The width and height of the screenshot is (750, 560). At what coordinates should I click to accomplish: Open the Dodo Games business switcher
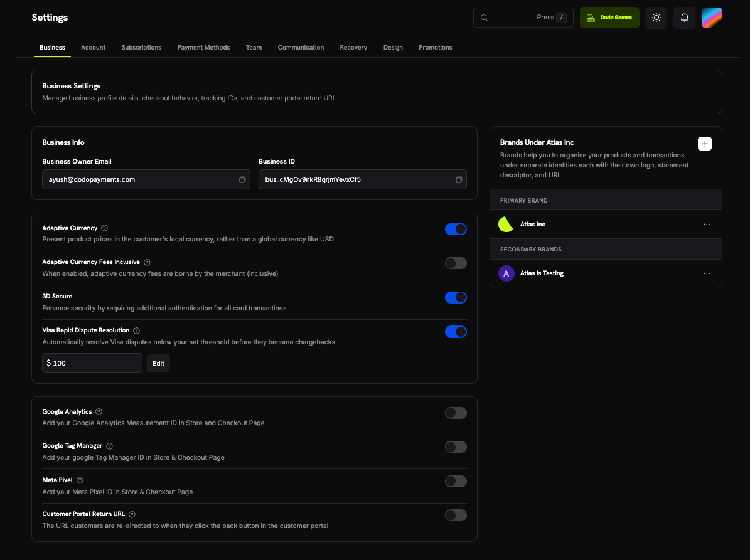click(x=609, y=18)
